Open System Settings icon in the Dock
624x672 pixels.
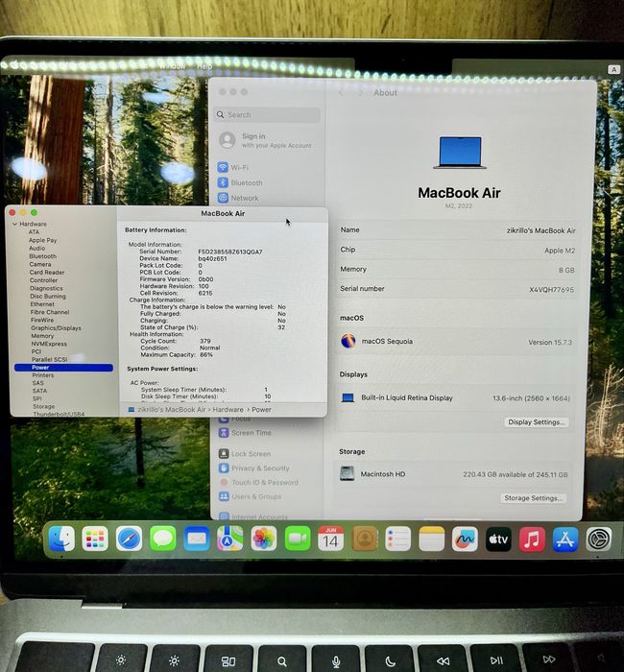[x=599, y=540]
